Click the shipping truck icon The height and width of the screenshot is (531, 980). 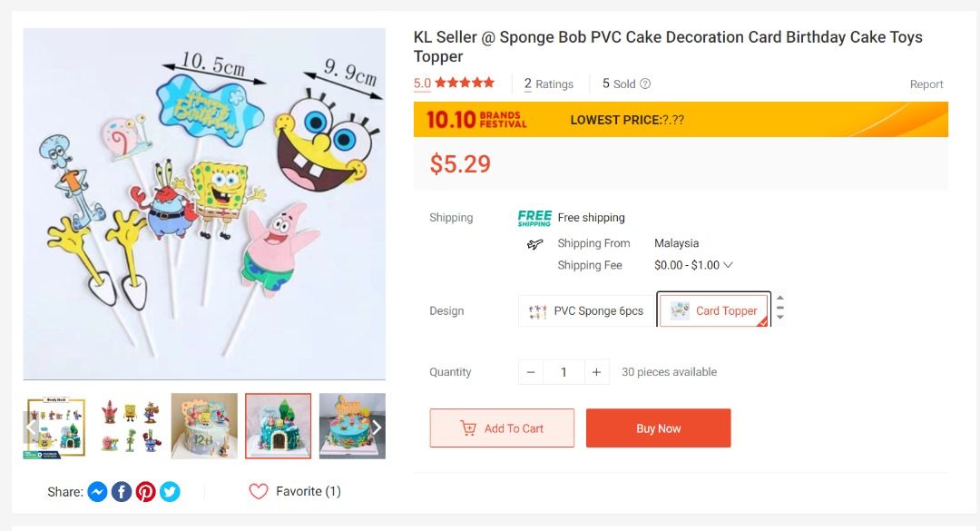(x=535, y=243)
